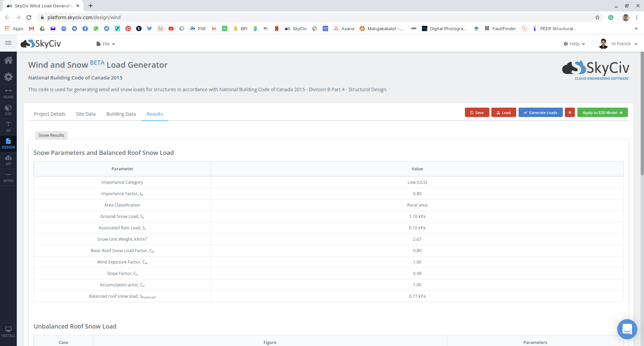Click the Save button
Image resolution: width=644 pixels, height=346 pixels.
click(477, 113)
